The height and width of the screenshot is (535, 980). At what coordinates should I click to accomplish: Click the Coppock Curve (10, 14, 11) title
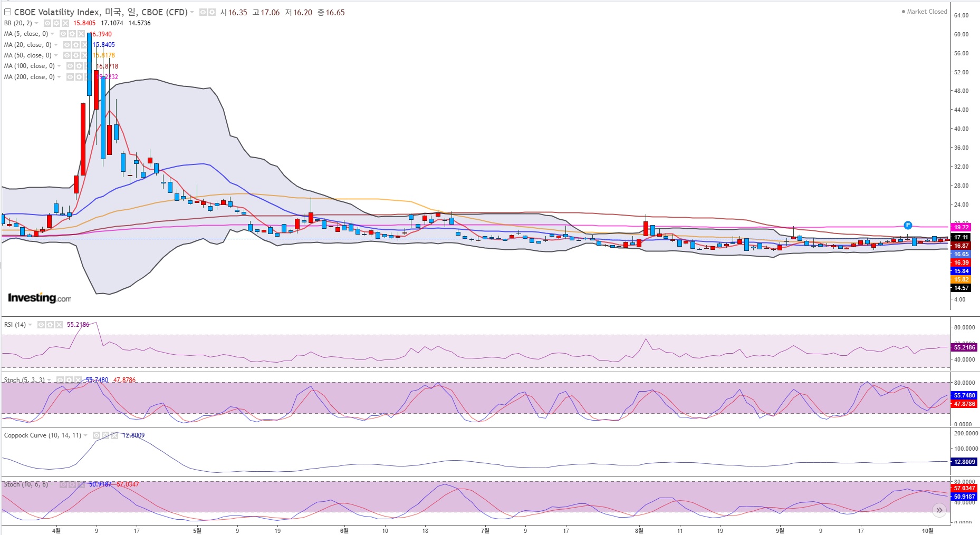(x=43, y=435)
